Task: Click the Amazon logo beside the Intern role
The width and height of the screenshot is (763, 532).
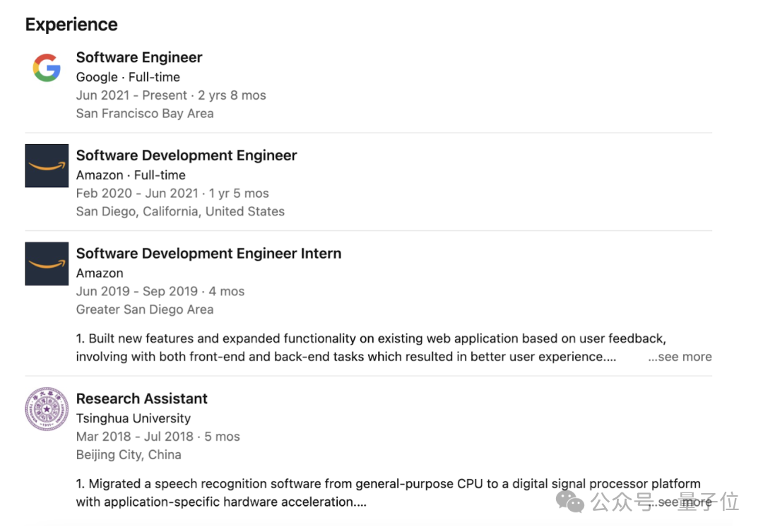Action: tap(47, 264)
